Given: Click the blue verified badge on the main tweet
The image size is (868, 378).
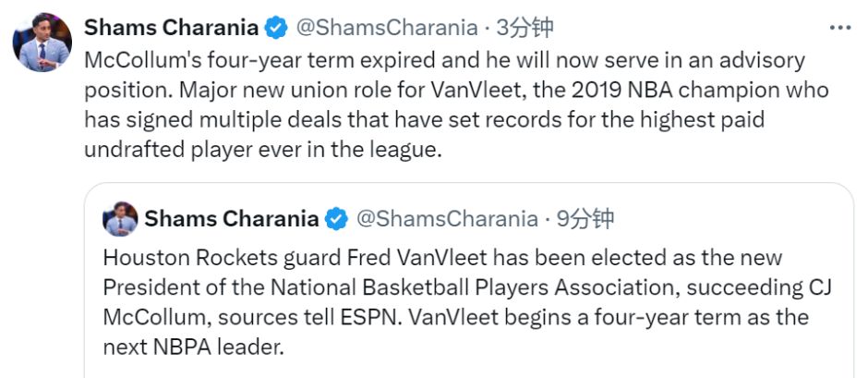Looking at the screenshot, I should click(x=276, y=27).
